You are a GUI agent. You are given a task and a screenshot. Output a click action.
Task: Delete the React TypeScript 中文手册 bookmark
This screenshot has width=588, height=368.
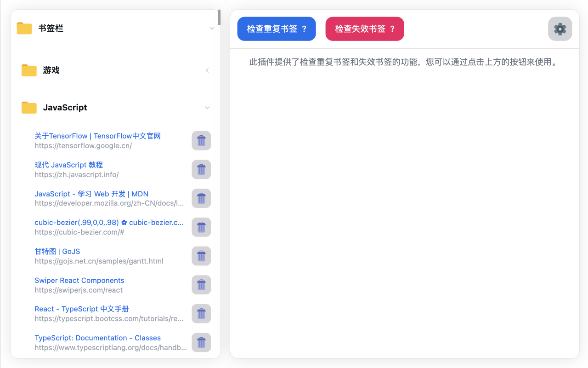click(201, 313)
